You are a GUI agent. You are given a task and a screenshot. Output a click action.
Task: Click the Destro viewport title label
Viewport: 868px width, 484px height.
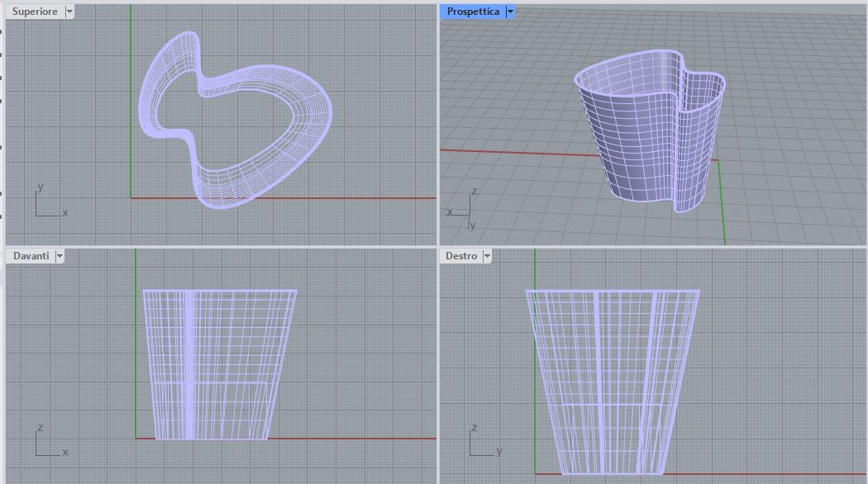(x=461, y=256)
